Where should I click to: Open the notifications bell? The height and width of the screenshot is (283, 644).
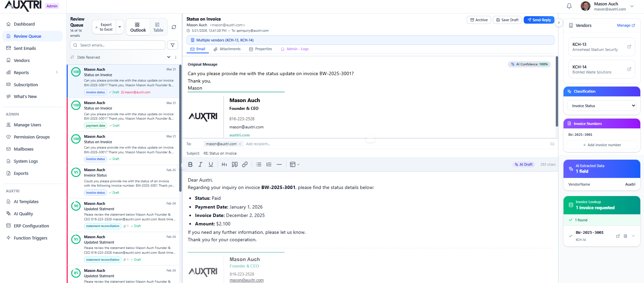(x=569, y=6)
